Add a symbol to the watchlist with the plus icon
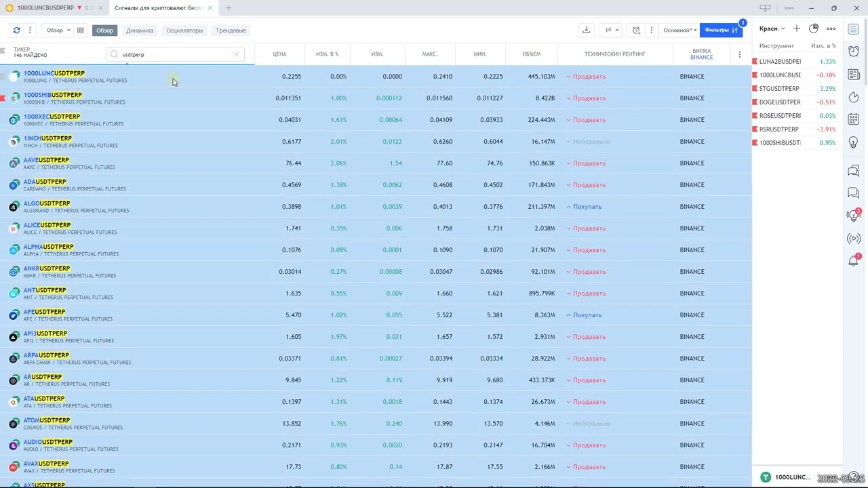 pos(796,28)
